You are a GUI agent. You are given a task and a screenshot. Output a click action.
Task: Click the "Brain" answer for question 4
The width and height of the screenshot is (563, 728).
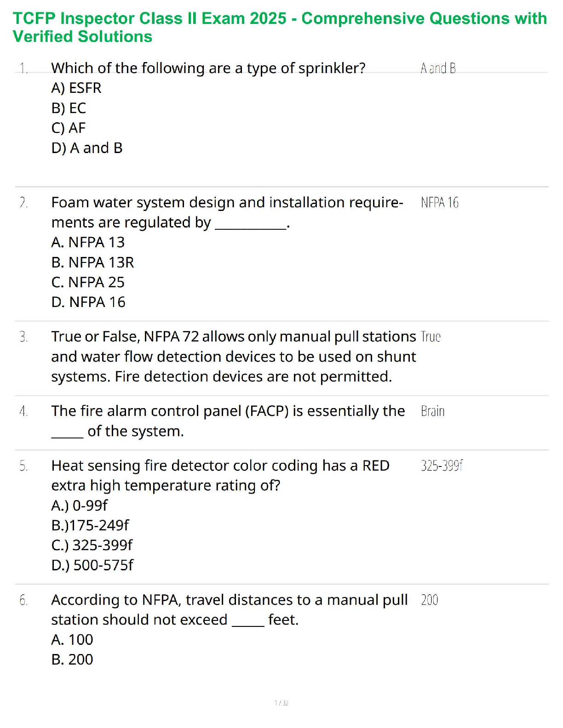pos(432,411)
